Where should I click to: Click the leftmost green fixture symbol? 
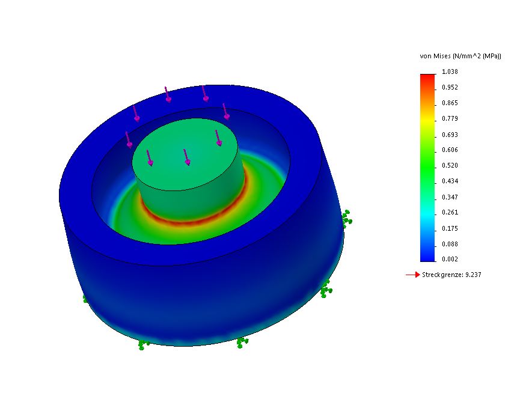pyautogui.click(x=85, y=297)
